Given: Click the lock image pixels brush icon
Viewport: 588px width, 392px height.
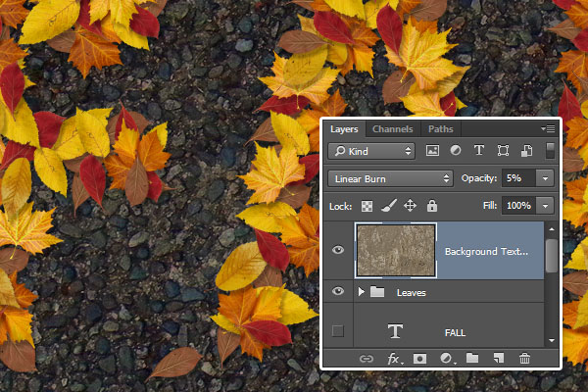Looking at the screenshot, I should [x=388, y=206].
